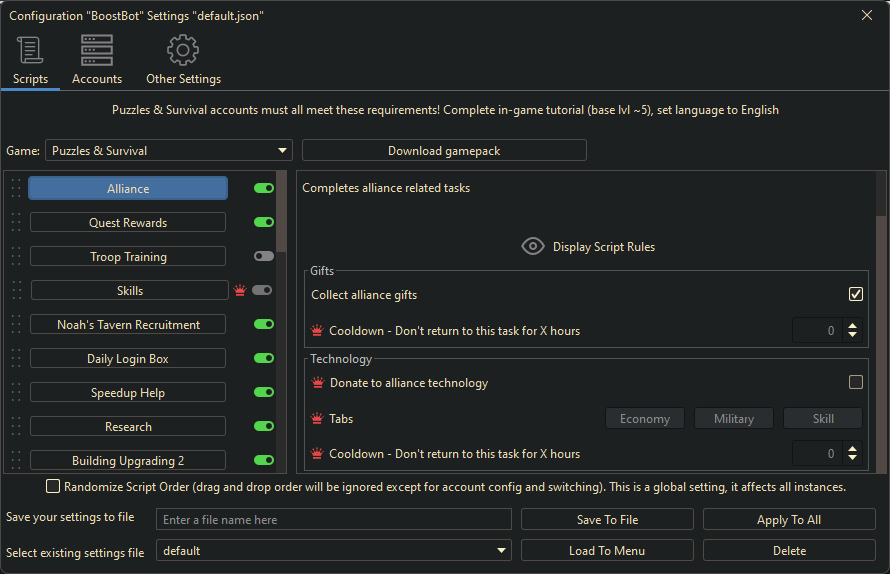Viewport: 890px width, 574px height.
Task: Decrease the Gifts Cooldown hours value
Action: tap(852, 335)
